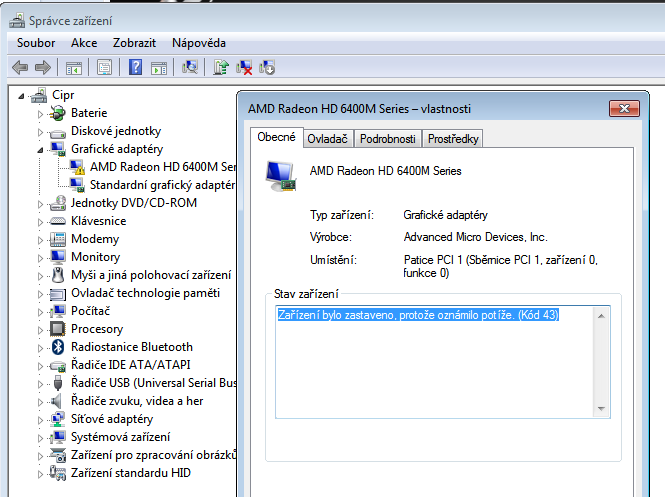Viewport: 665px width, 497px height.
Task: Expand the Jednotky DVD/CD-ROM category
Action: click(x=40, y=204)
